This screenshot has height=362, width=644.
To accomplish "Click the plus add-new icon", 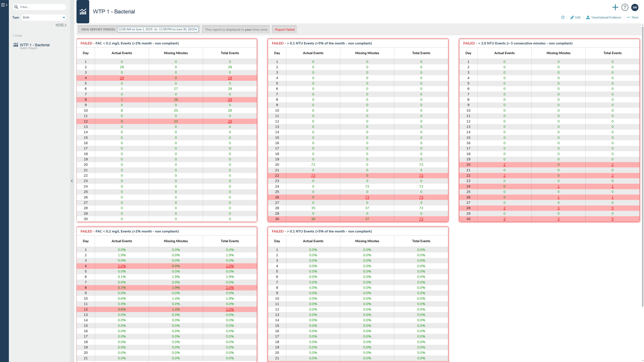I will click(615, 8).
